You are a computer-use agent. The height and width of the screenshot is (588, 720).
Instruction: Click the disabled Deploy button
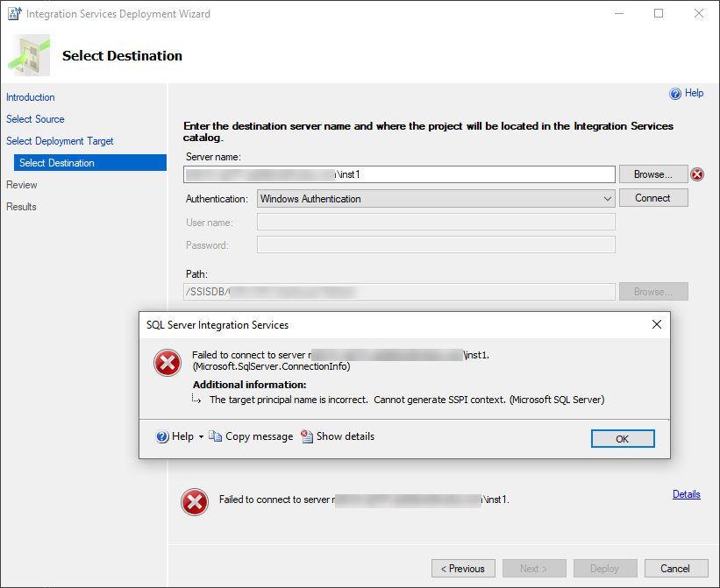605,568
